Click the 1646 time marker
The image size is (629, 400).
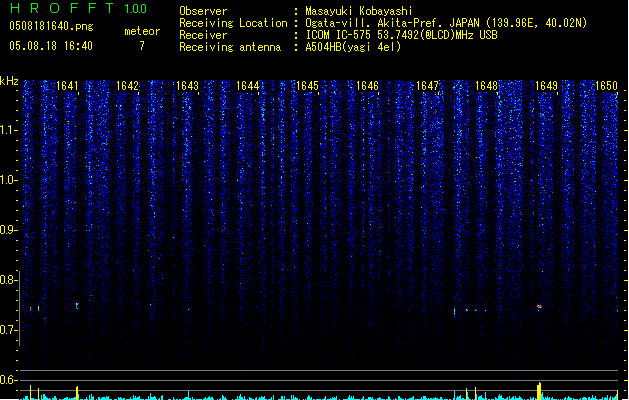click(x=367, y=86)
